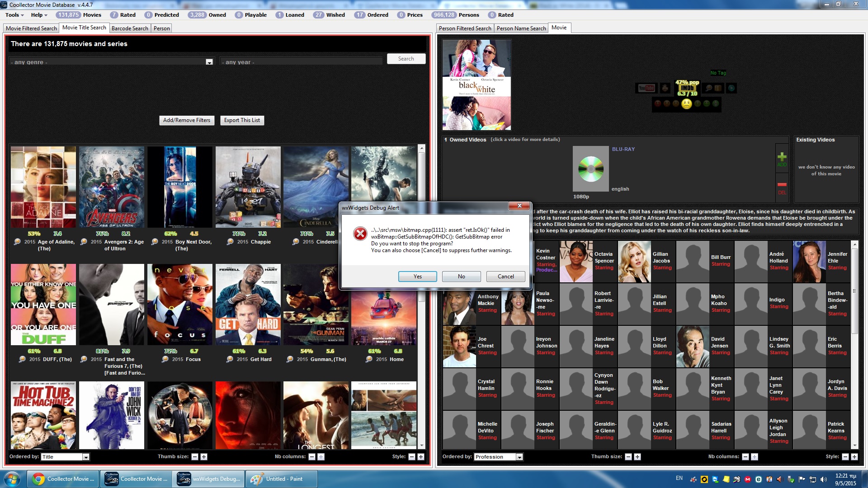This screenshot has height=488, width=868.
Task: Click Yes in the Debug Alert
Action: (x=417, y=277)
